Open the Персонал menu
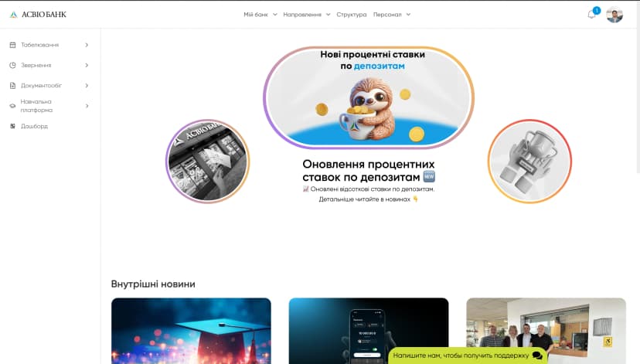The height and width of the screenshot is (364, 640). (387, 14)
